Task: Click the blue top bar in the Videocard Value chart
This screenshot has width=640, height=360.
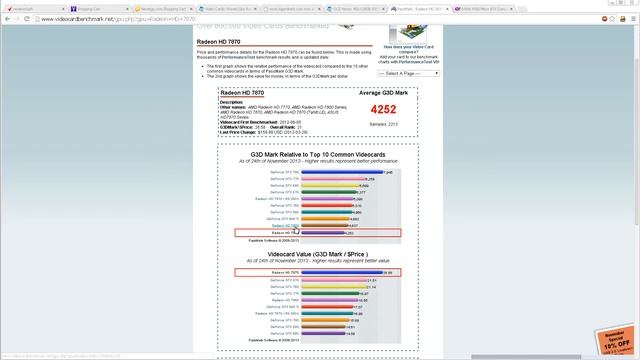Action: click(342, 273)
